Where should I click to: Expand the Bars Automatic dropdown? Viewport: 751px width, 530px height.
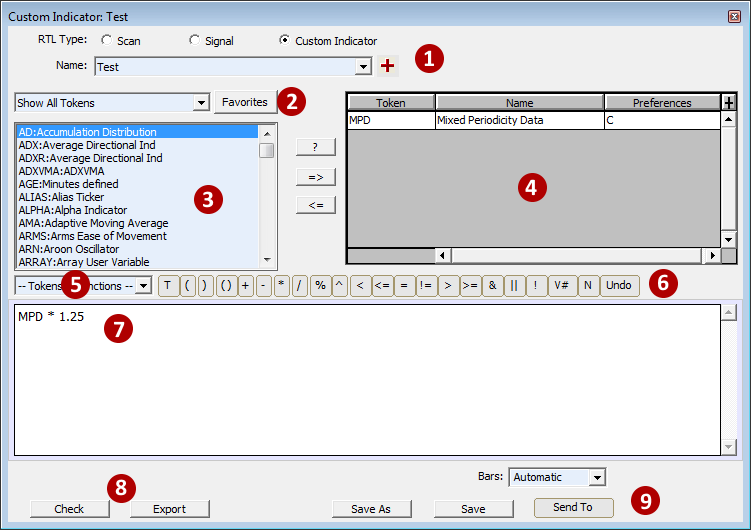596,478
